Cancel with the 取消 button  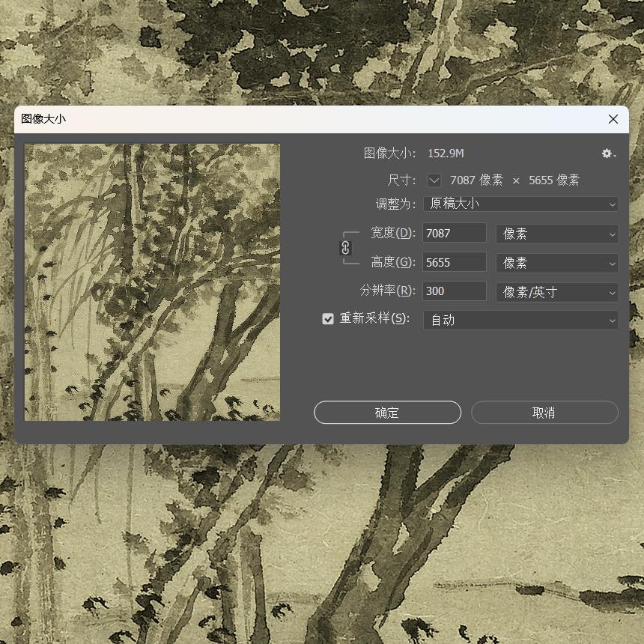click(x=544, y=413)
